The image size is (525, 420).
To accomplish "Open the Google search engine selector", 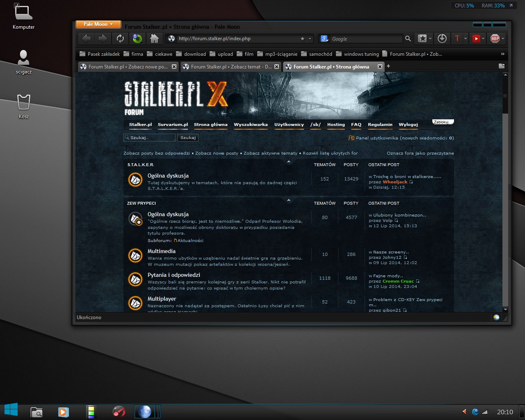I will [324, 39].
